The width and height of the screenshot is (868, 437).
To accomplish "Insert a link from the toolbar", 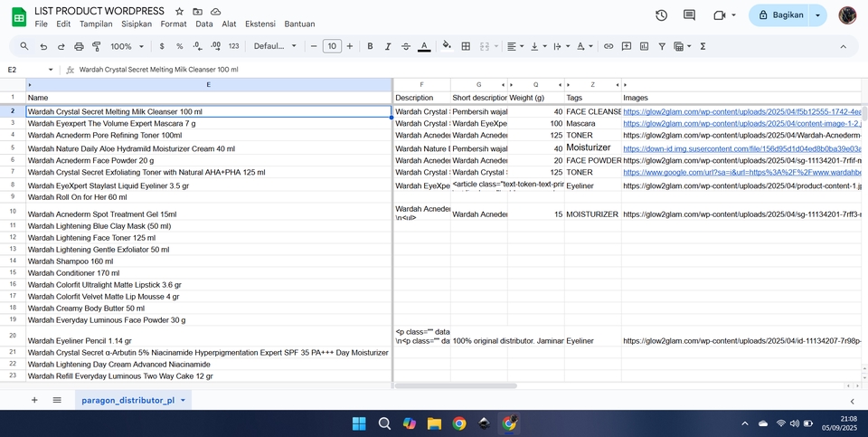I will click(x=609, y=46).
